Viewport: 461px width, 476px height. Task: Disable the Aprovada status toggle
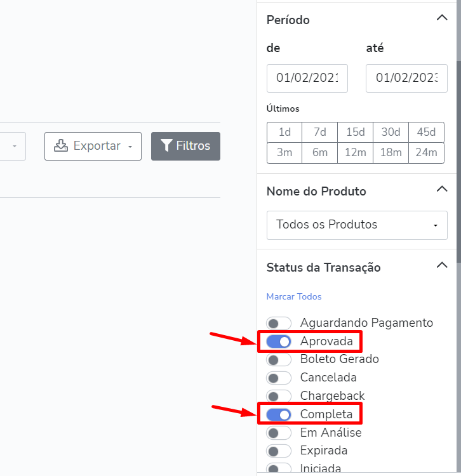tap(279, 342)
